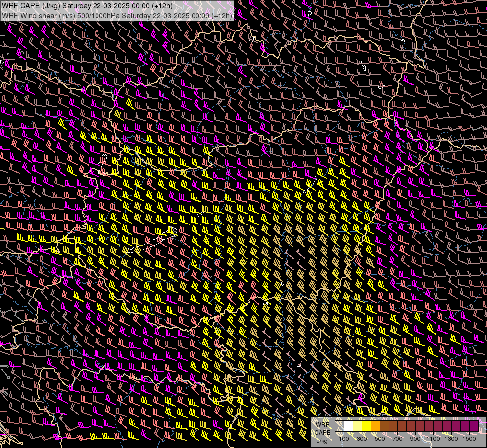Click the 500 legend tick label
This screenshot has width=487, height=448.
coord(380,439)
